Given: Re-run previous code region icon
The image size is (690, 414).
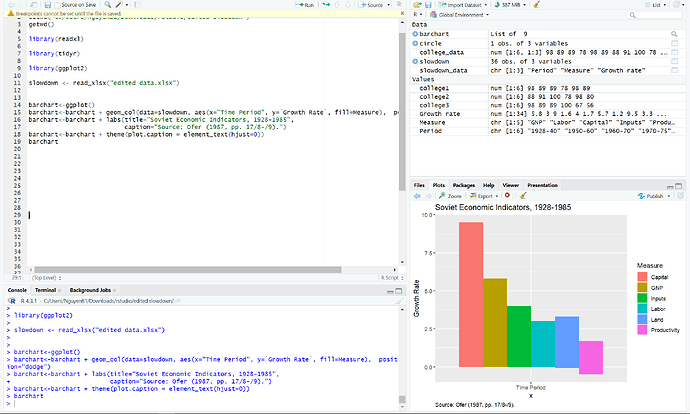Looking at the screenshot, I should [326, 5].
